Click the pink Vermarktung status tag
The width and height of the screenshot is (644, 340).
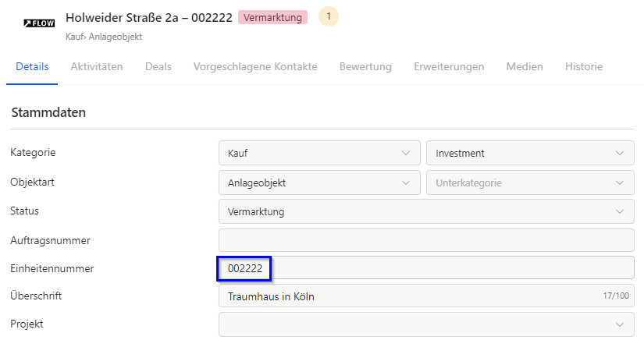(272, 17)
